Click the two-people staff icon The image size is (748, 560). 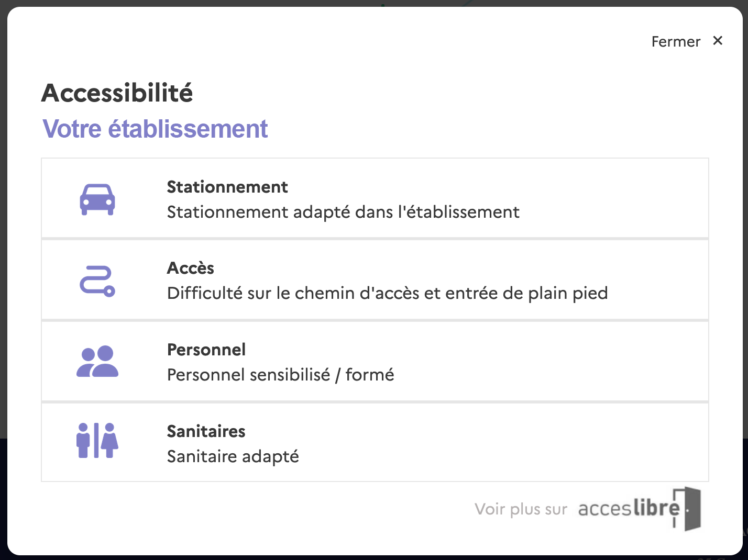[97, 362]
